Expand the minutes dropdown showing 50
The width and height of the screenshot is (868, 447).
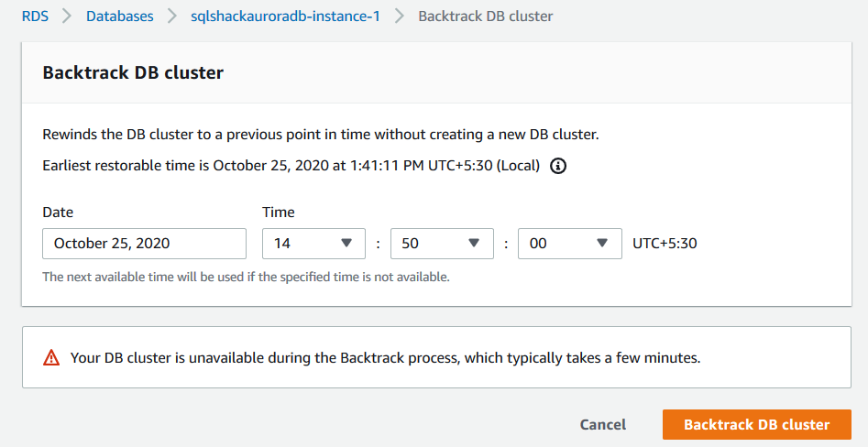(x=440, y=244)
